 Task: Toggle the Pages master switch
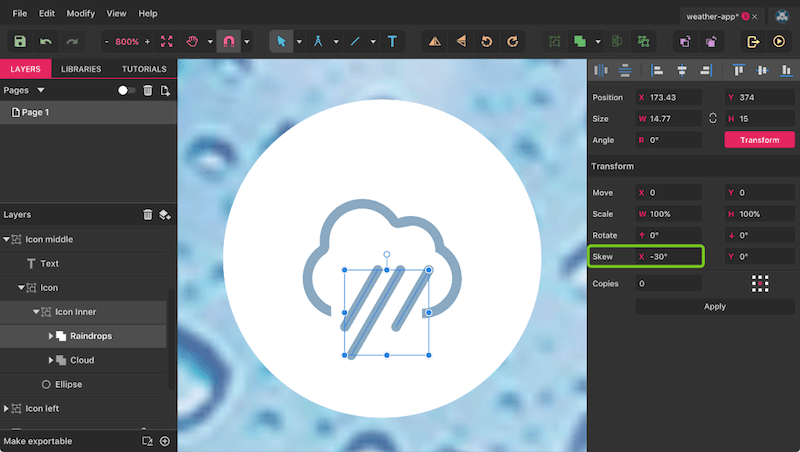[126, 90]
